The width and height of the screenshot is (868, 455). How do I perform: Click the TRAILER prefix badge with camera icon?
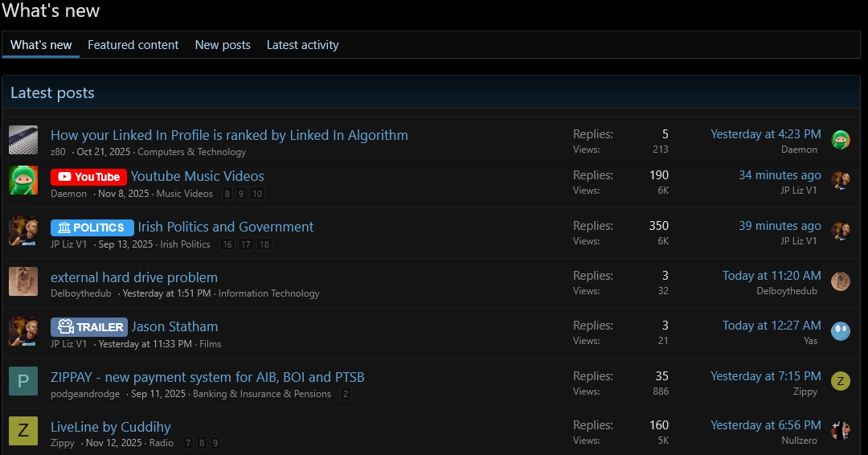coord(89,327)
